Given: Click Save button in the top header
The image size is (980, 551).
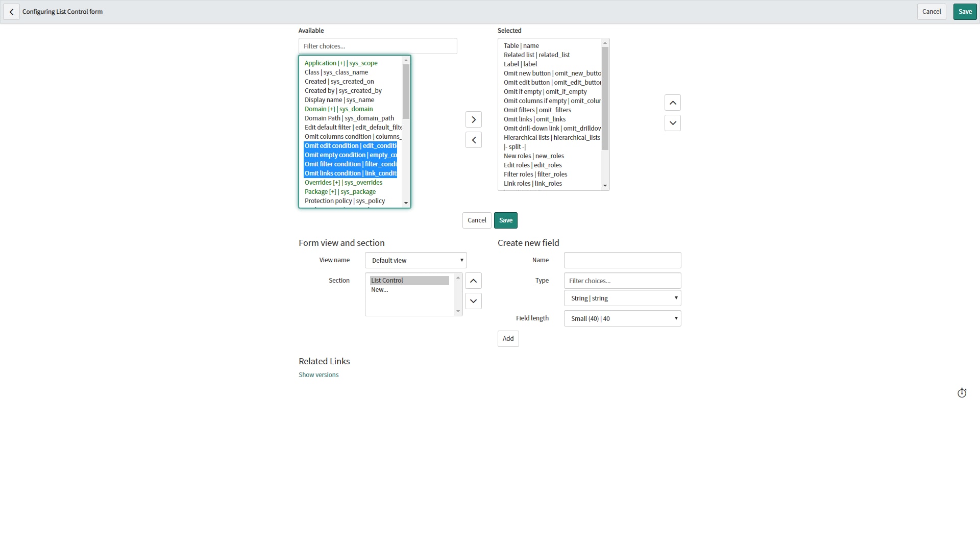Looking at the screenshot, I should click(964, 12).
